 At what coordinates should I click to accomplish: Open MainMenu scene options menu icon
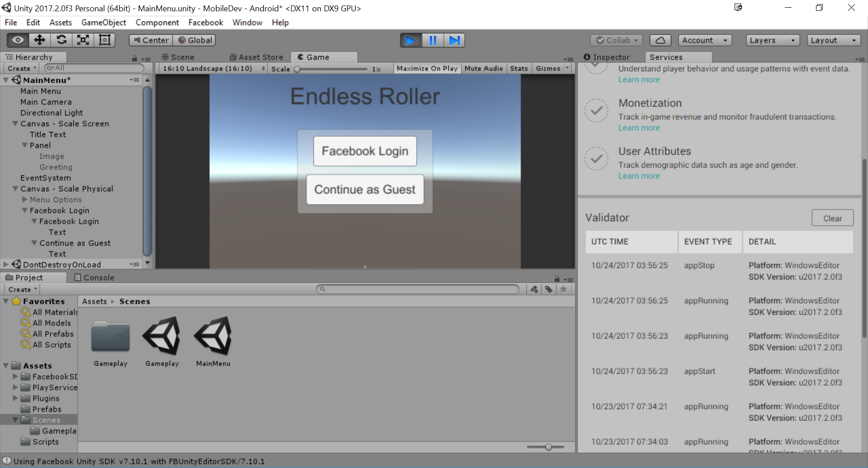(134, 80)
